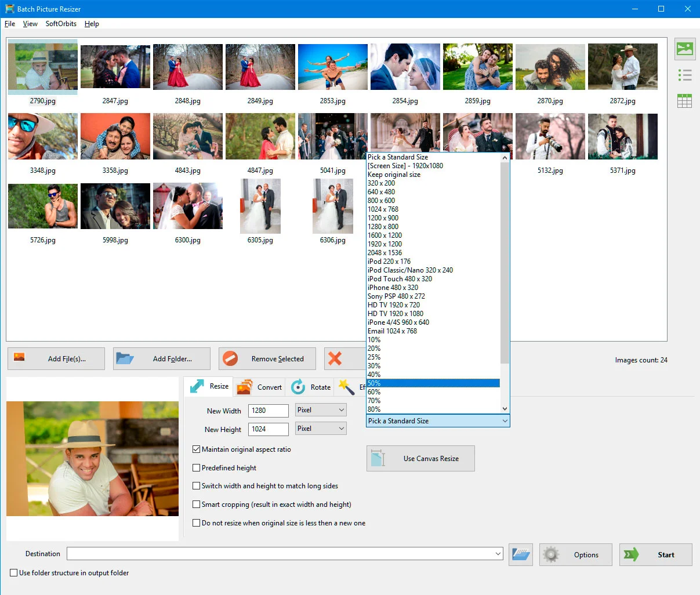Open details table view from right sidebar
Screen dimensions: 700x595
click(684, 100)
